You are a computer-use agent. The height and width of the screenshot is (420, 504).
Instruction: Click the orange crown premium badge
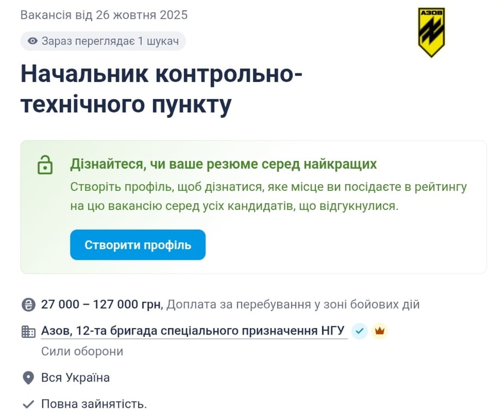pyautogui.click(x=379, y=331)
